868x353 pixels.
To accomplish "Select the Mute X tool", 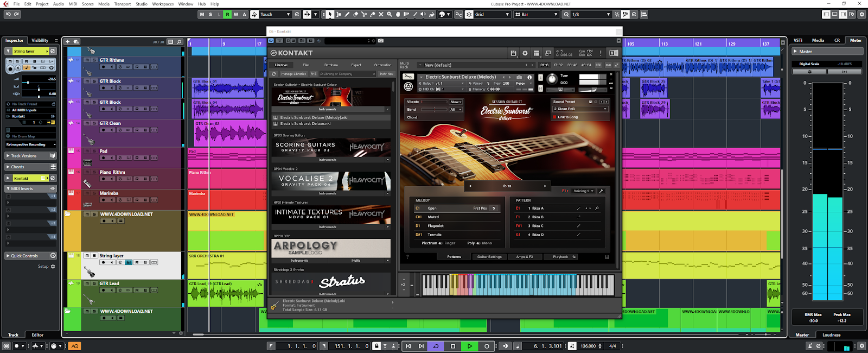I will pyautogui.click(x=381, y=14).
